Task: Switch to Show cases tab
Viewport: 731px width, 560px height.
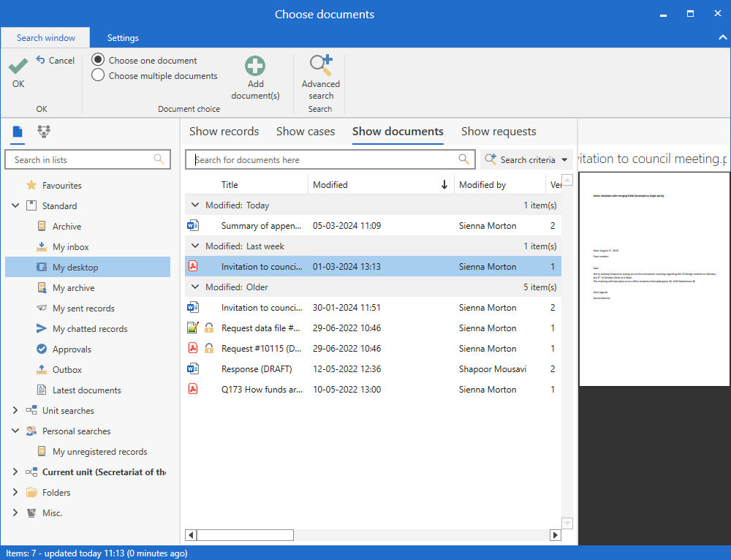Action: (306, 132)
